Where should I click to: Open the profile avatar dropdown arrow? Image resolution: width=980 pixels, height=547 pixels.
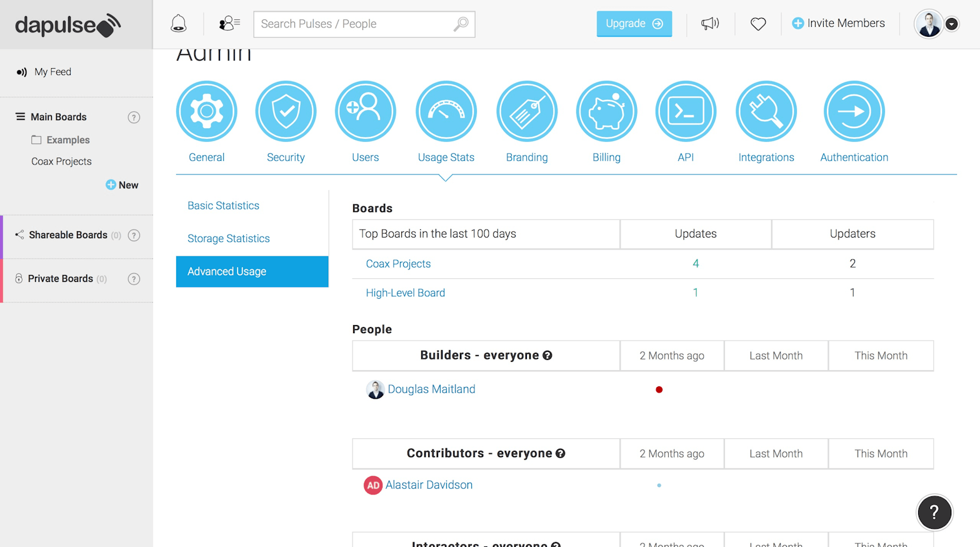(951, 24)
